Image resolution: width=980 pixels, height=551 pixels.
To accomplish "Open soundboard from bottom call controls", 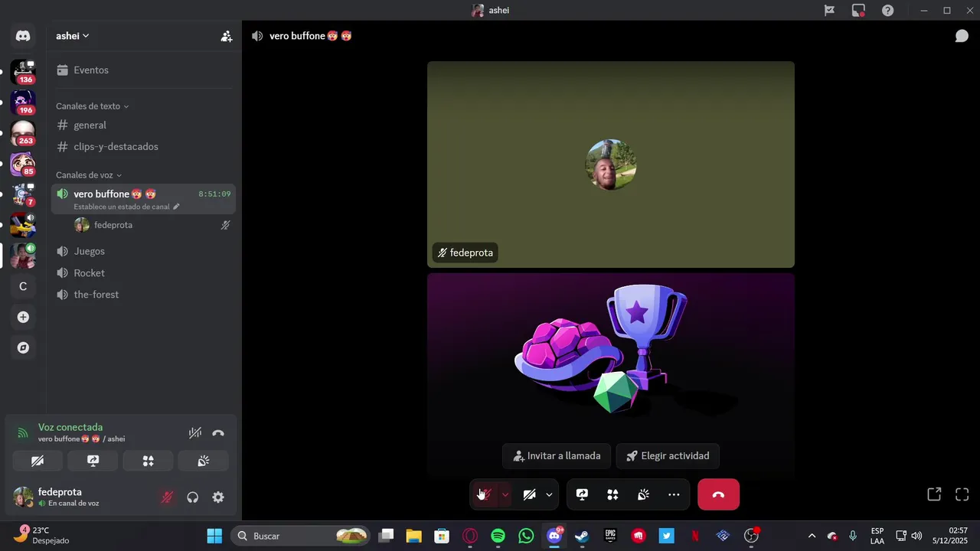I will click(x=643, y=494).
